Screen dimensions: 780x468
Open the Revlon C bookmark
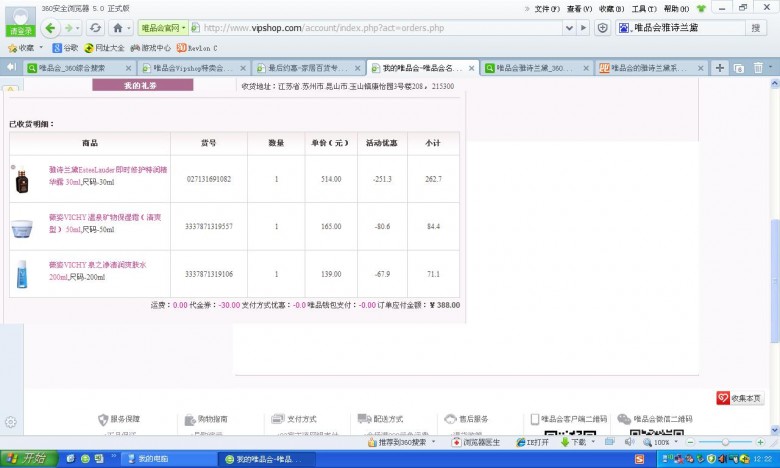196,48
